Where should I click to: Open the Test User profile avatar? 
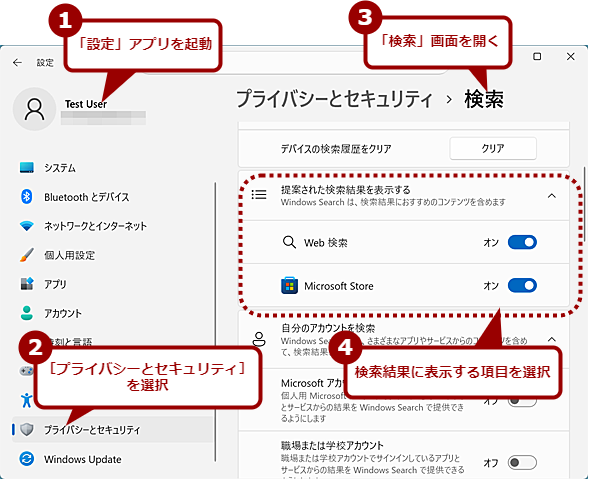[x=35, y=109]
